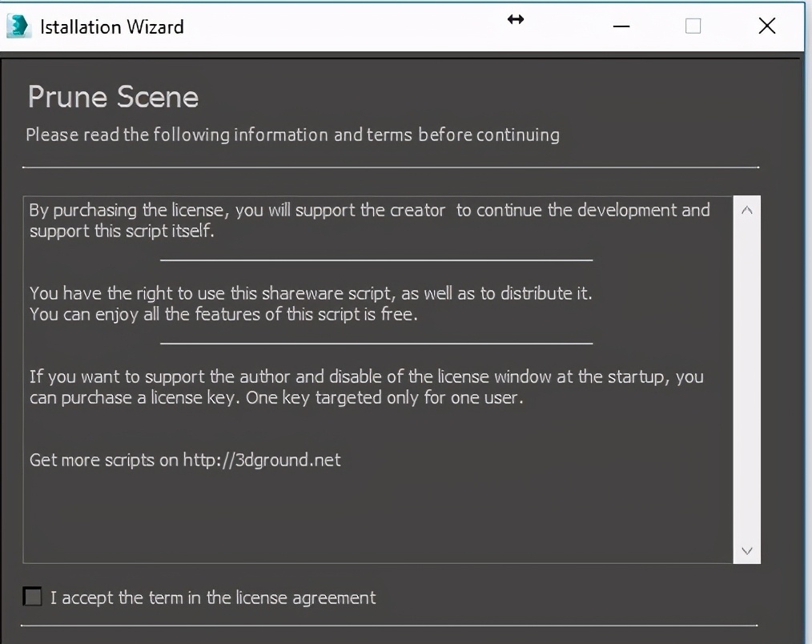Click the 'I accept the term' label
The width and height of the screenshot is (812, 644).
[x=213, y=598]
